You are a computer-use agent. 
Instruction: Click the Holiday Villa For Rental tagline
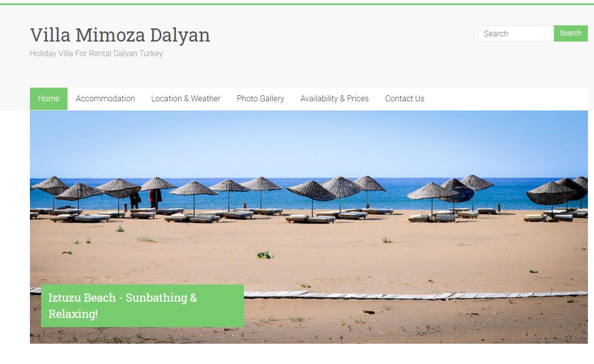[96, 53]
